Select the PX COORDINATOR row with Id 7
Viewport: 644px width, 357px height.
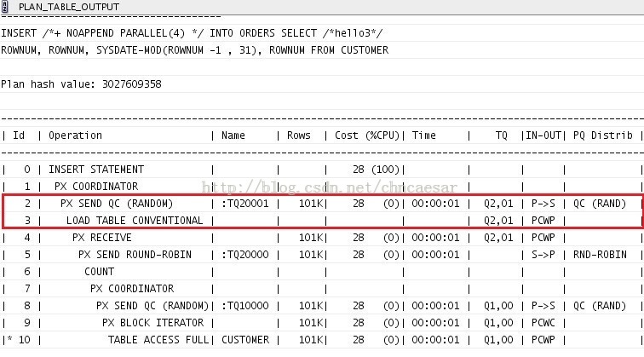pyautogui.click(x=322, y=289)
